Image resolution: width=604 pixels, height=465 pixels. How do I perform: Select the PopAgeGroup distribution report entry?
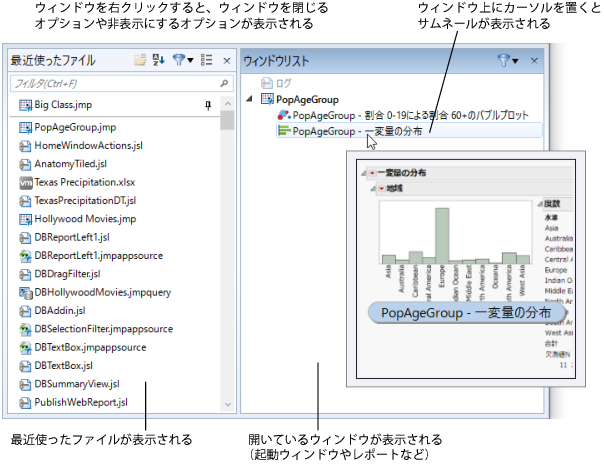[409, 131]
